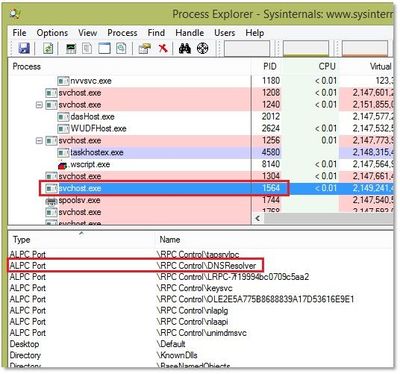Image resolution: width=400 pixels, height=374 pixels.
Task: Sort by the CPU column header
Action: [310, 67]
